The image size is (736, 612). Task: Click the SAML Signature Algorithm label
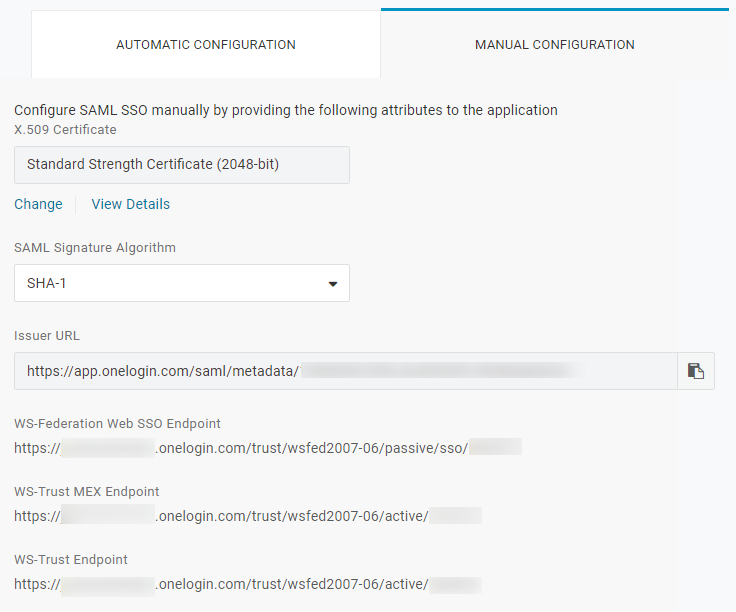pyautogui.click(x=95, y=247)
